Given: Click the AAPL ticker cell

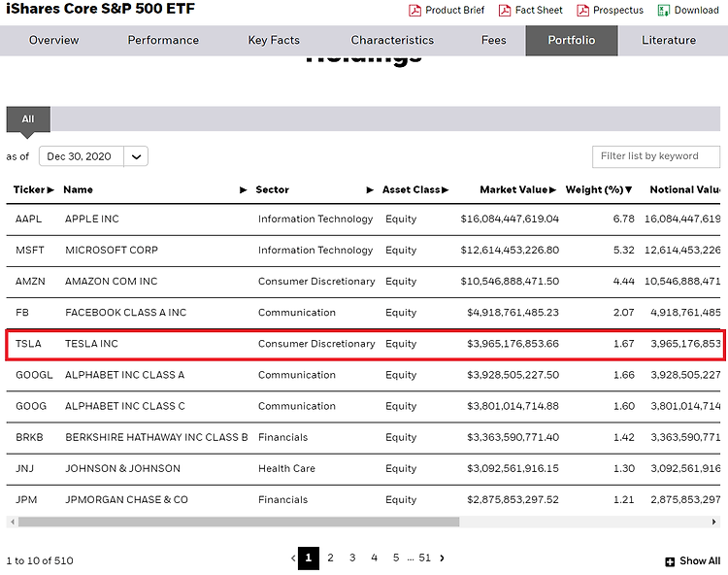Looking at the screenshot, I should click(x=28, y=220).
